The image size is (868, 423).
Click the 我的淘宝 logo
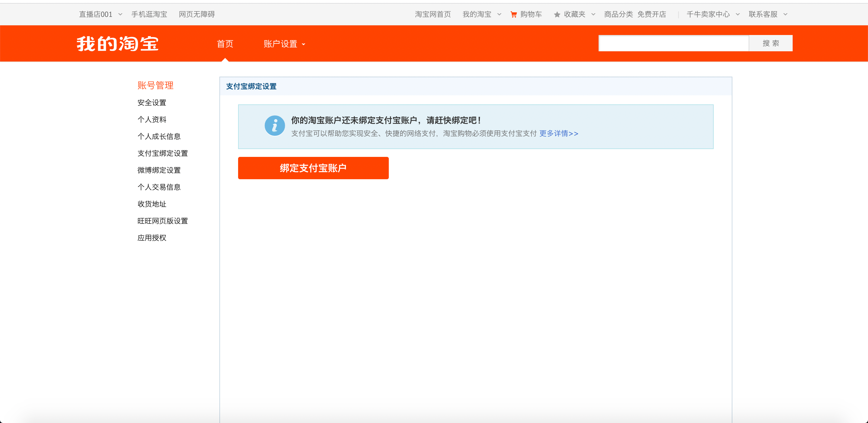click(x=118, y=44)
